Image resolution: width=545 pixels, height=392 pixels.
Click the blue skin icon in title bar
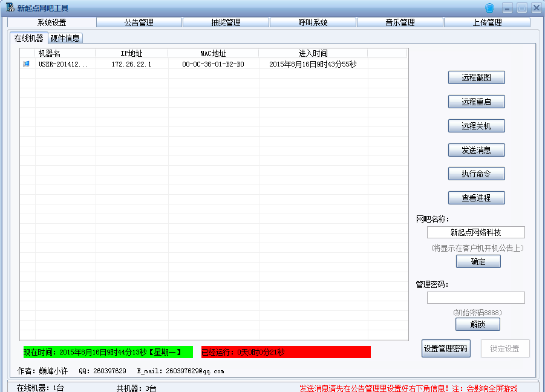(489, 8)
